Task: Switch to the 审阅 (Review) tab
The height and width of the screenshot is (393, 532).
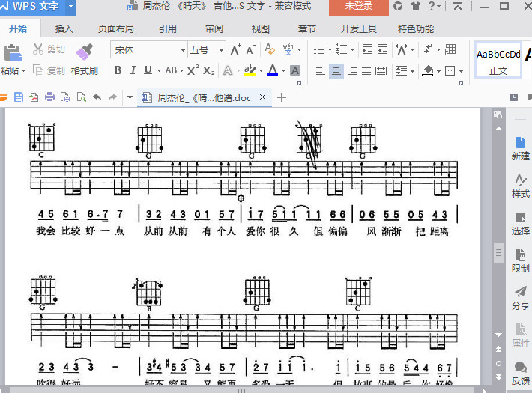Action: [x=214, y=29]
